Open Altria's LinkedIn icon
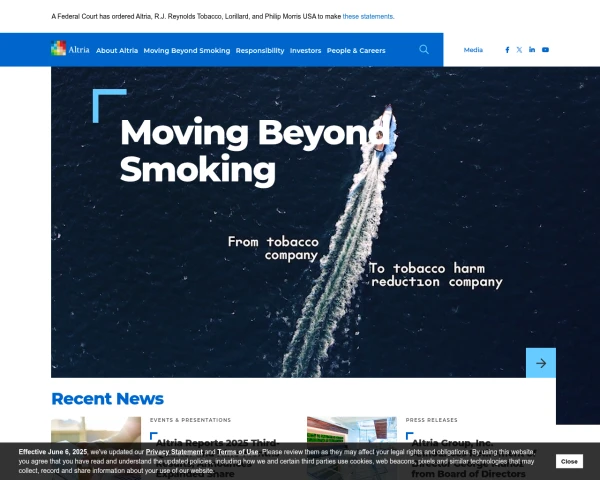The width and height of the screenshot is (600, 480). (x=532, y=50)
